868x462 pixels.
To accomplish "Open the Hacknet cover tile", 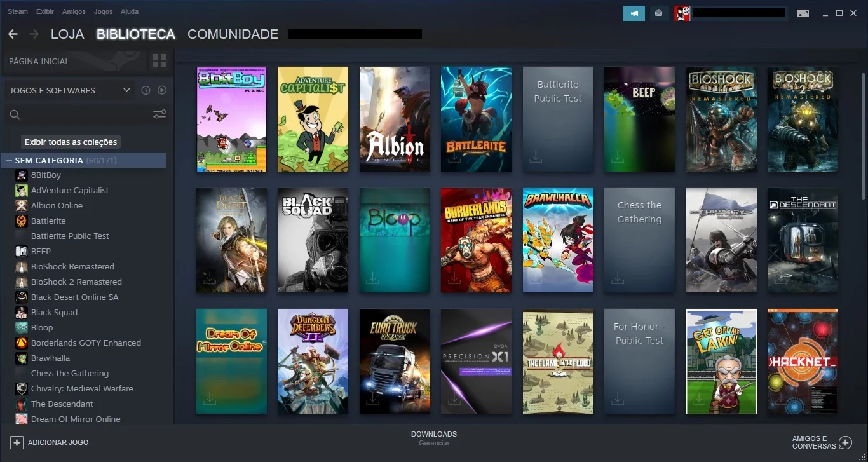I will pos(803,362).
